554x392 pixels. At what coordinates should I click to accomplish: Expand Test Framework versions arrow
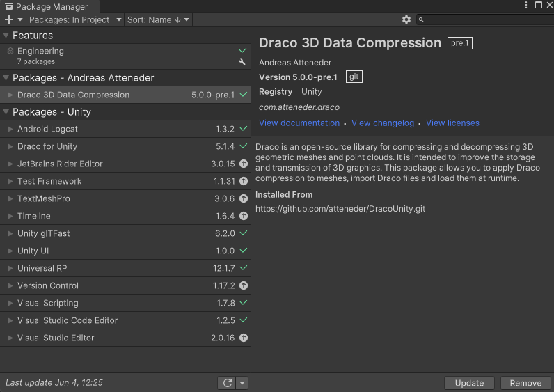tap(10, 181)
